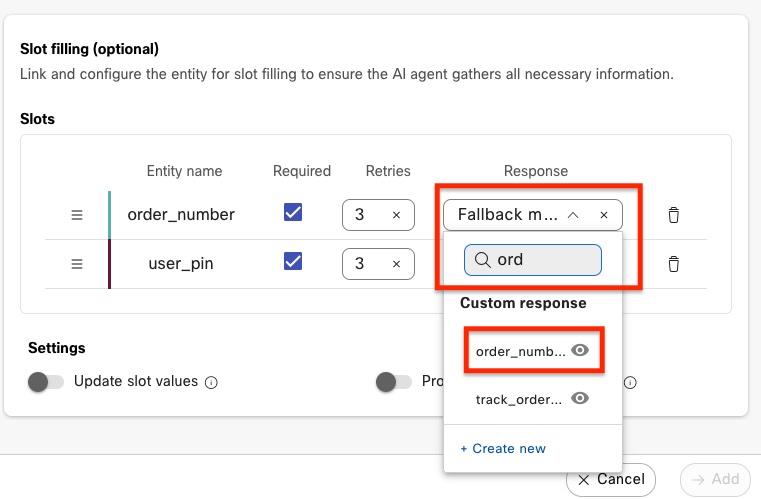
Task: Click Create new response link
Action: pyautogui.click(x=503, y=448)
